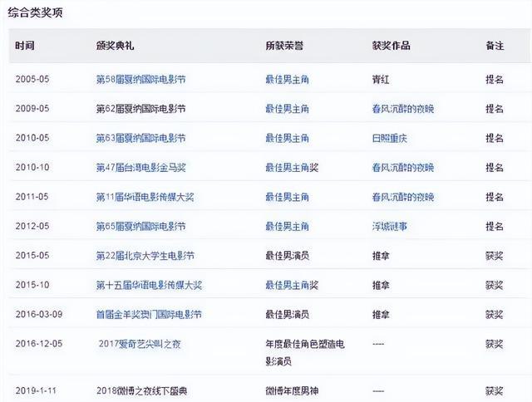Select the 青红 film cell

[381, 79]
